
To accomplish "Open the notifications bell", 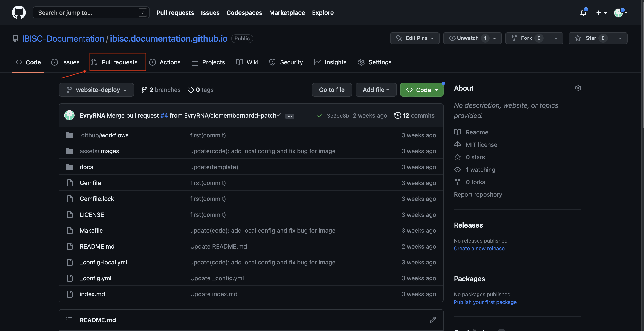I will (x=583, y=12).
